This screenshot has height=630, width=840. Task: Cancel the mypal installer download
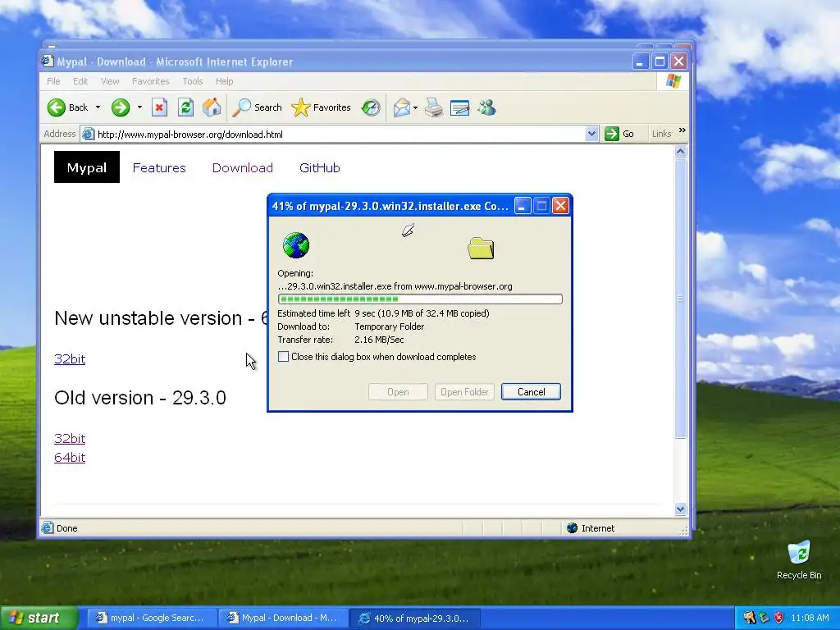point(531,391)
